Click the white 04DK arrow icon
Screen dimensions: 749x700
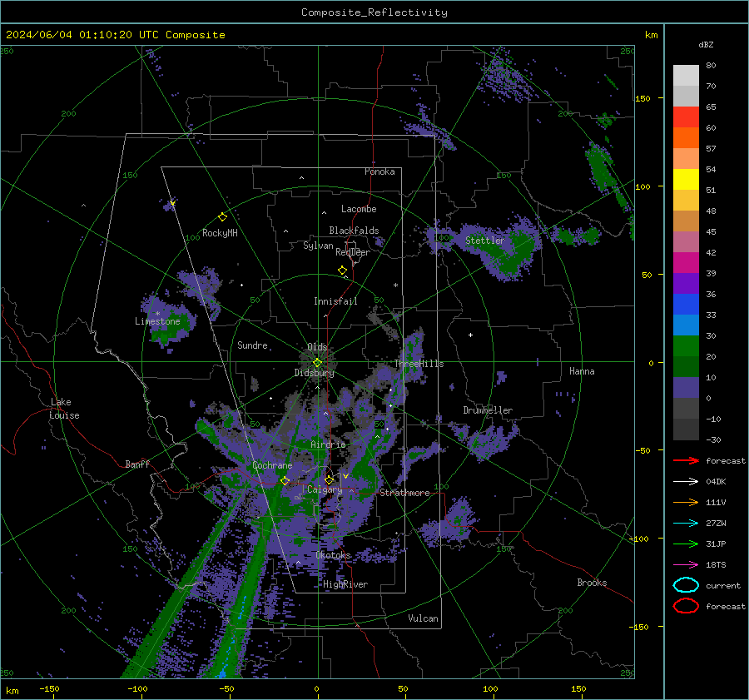pos(686,481)
